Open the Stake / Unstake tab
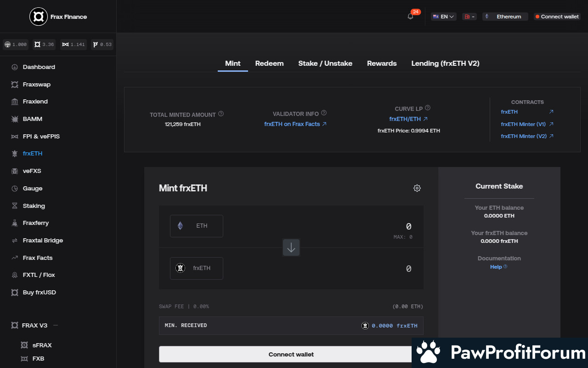The image size is (588, 368). click(x=325, y=63)
